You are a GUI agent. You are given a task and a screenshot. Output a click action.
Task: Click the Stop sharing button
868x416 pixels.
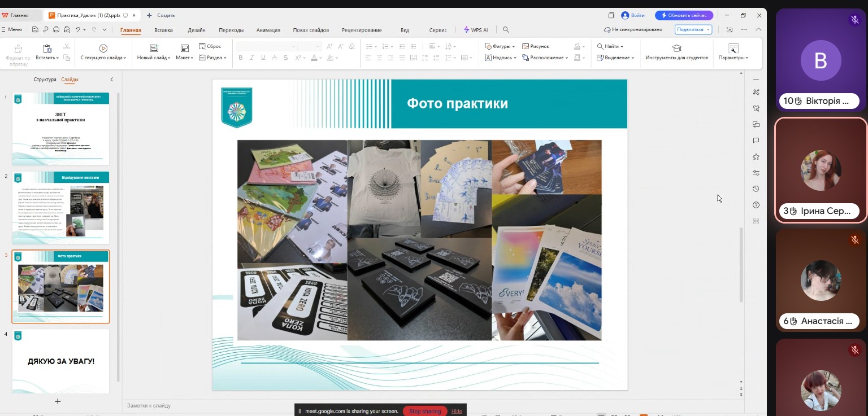[x=424, y=411]
